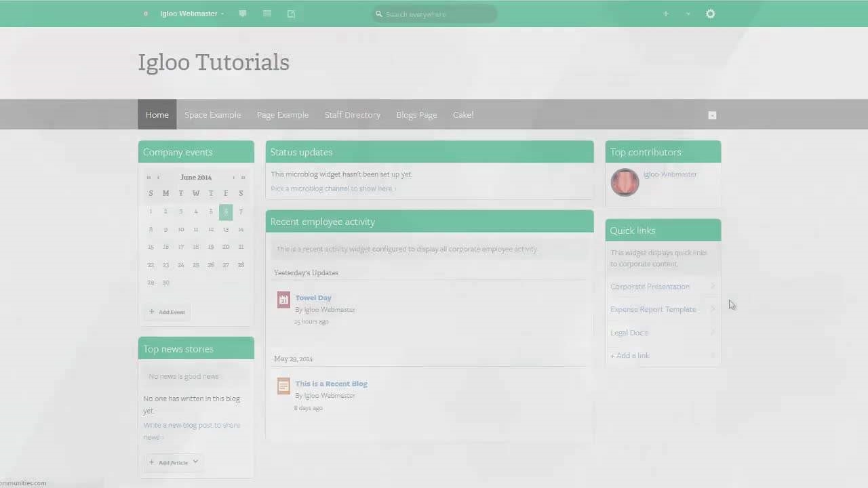Click the Status updates widget header
This screenshot has width=868, height=488.
(430, 152)
